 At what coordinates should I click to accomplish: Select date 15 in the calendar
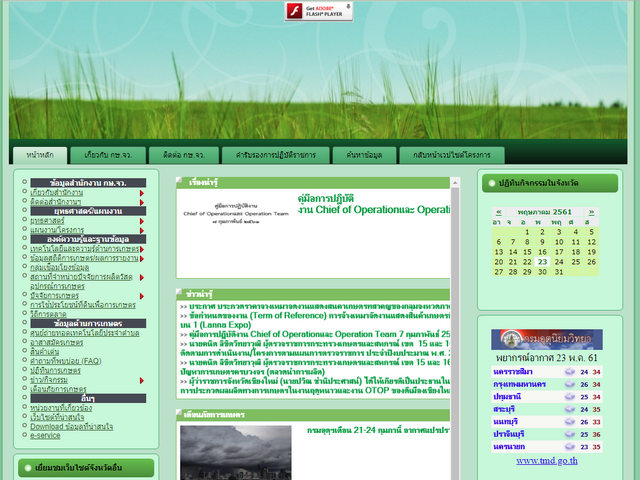click(x=527, y=252)
